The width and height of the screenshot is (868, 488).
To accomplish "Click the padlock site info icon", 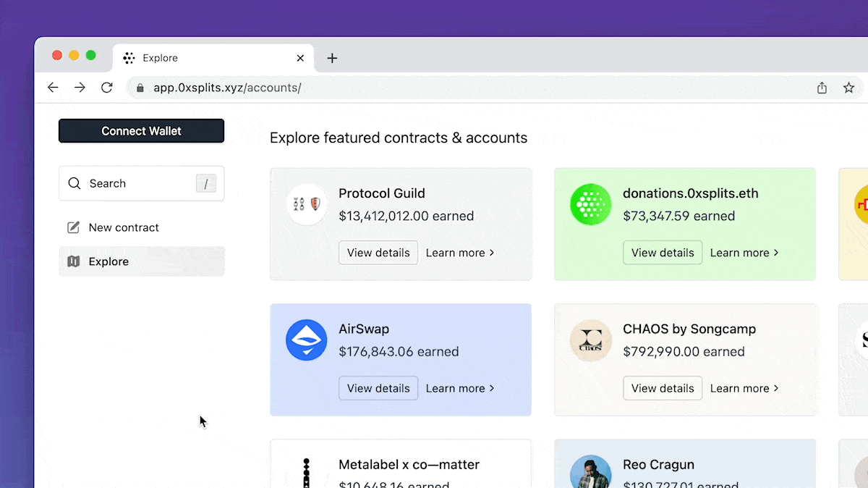I will [x=140, y=88].
